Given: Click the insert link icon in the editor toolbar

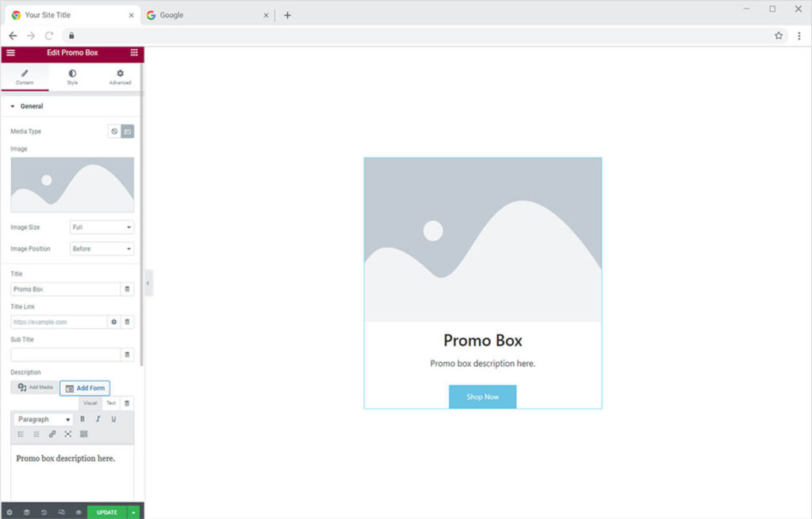Looking at the screenshot, I should click(52, 434).
